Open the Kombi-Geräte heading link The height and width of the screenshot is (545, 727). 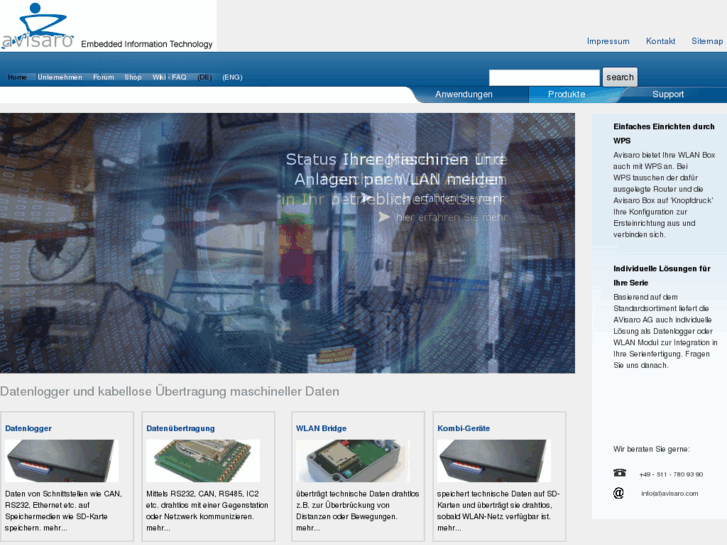[463, 428]
